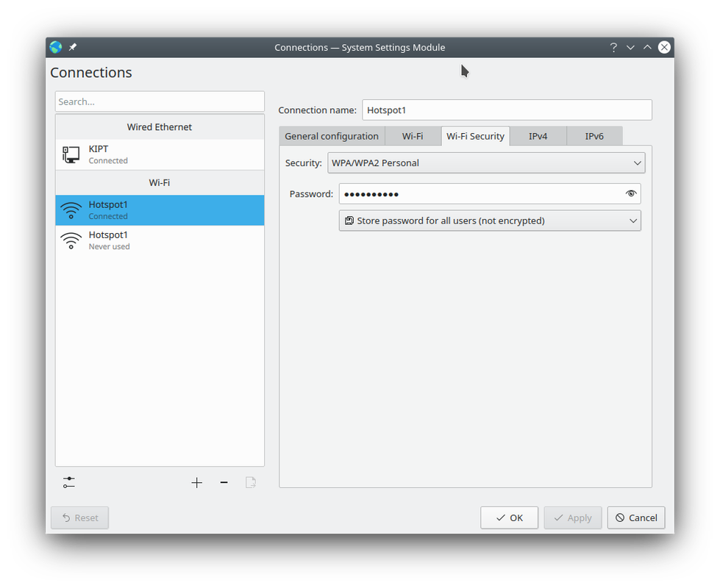Select the connected Hotspot1 entry
Viewport: 720px width, 588px height.
[160, 210]
